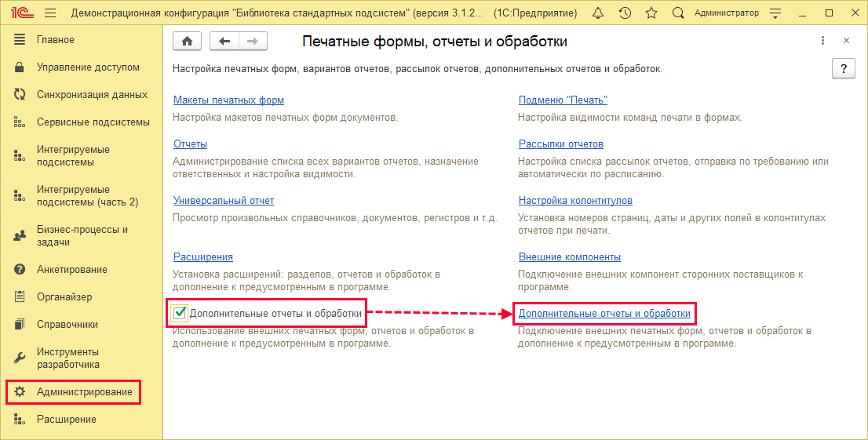The height and width of the screenshot is (440, 868).
Task: Click the Универсальный отчет link
Action: point(223,201)
